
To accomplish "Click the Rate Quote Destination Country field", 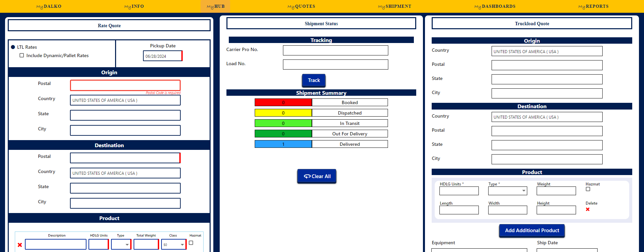I will click(125, 173).
